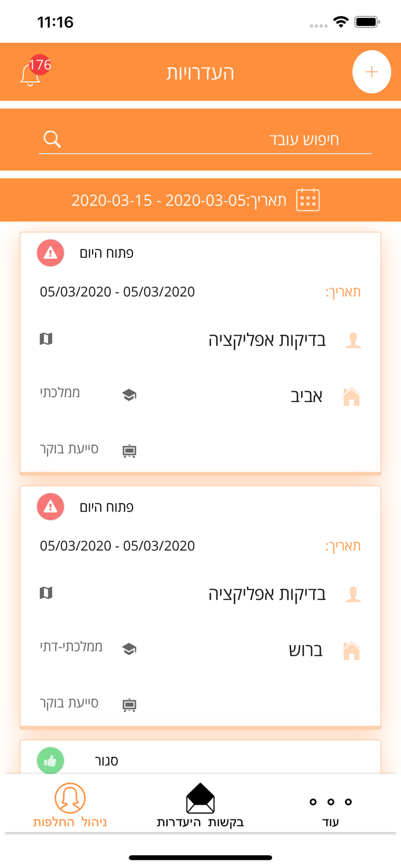Click the red alert icon on פתוח היום card
401x868 pixels.
(50, 253)
